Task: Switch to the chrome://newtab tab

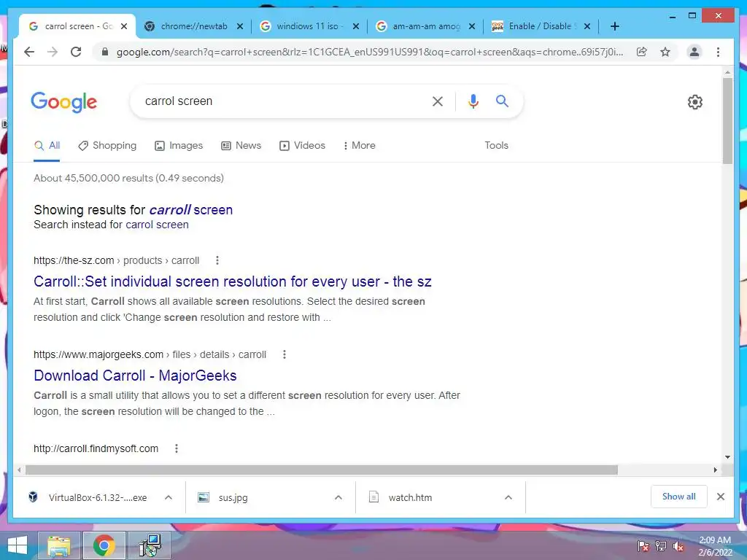Action: pyautogui.click(x=193, y=26)
